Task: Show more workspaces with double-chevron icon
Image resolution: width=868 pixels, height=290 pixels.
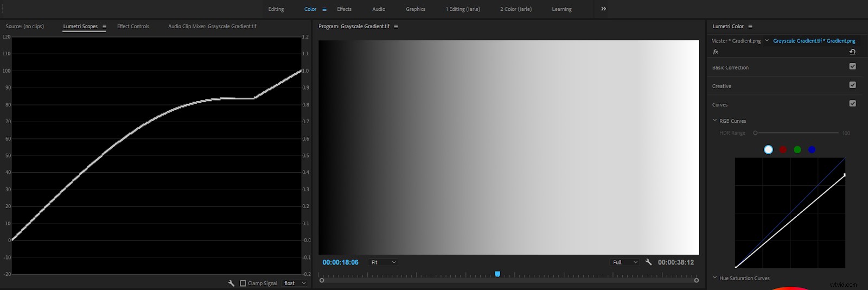Action: tap(604, 9)
